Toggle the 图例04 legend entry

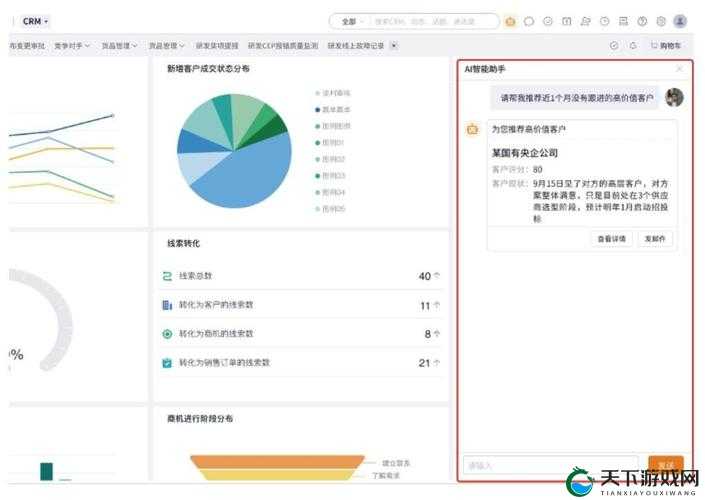[x=330, y=192]
